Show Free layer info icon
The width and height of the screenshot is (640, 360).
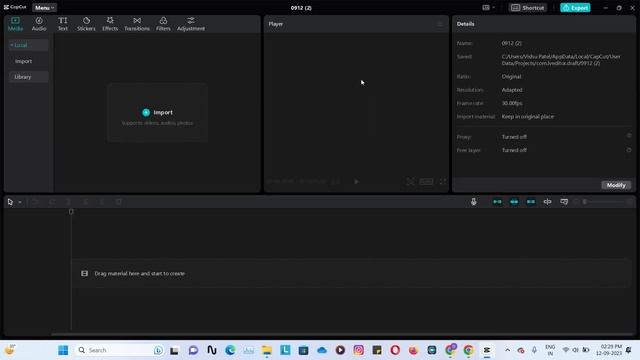click(x=629, y=150)
